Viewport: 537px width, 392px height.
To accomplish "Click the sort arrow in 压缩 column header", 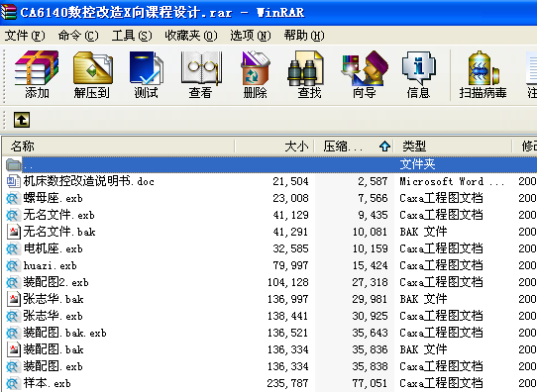I will 385,147.
